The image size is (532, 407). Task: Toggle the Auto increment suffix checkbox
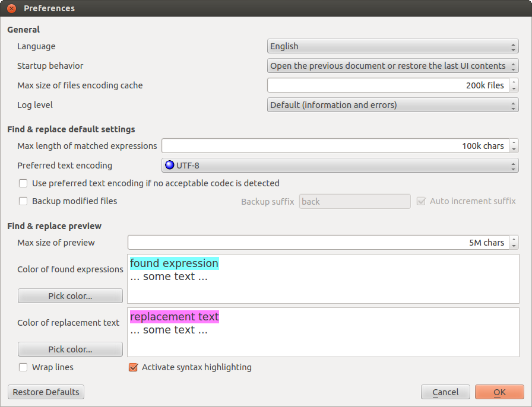422,201
